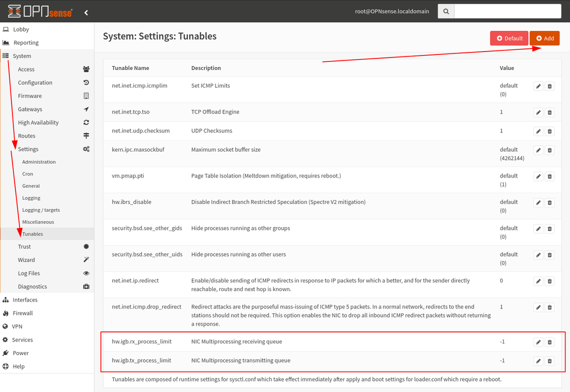Edit the kern.ipc.maxsockbuf tunable

point(538,150)
